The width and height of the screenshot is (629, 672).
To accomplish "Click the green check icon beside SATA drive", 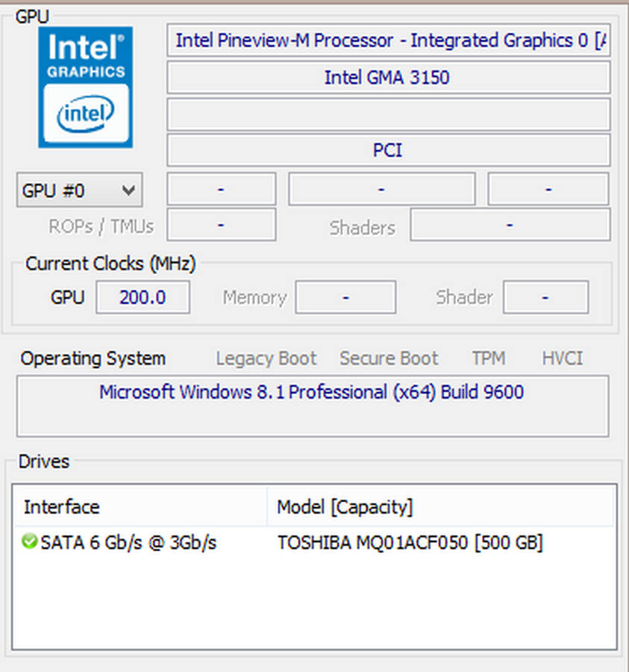I will coord(30,542).
